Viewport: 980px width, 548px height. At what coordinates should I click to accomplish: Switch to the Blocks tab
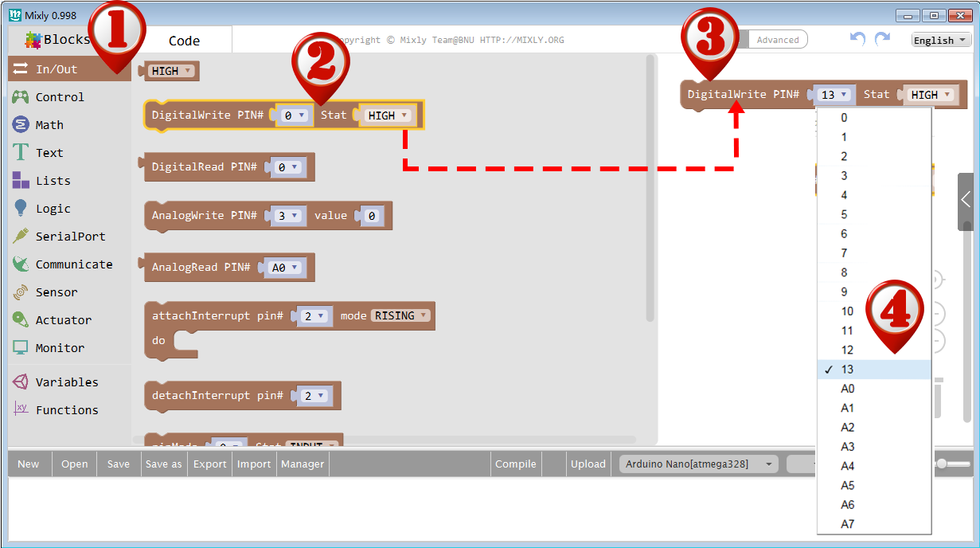(58, 40)
